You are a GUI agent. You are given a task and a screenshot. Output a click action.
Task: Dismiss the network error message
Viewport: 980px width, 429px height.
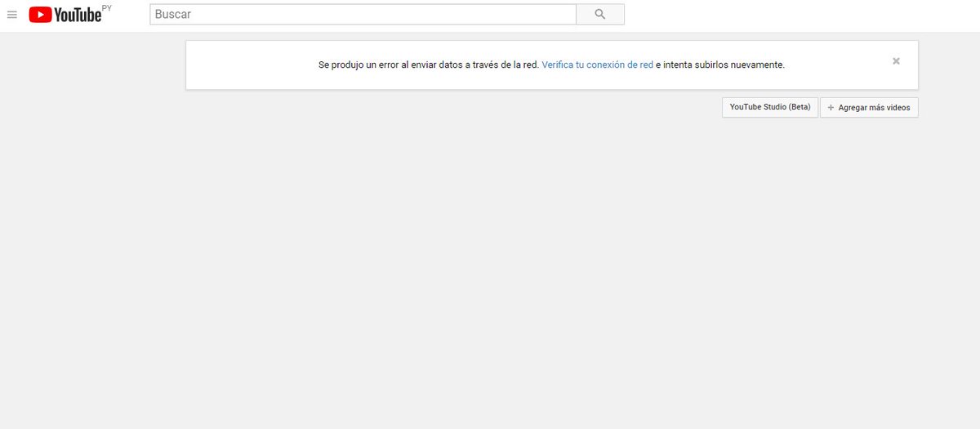pyautogui.click(x=896, y=60)
